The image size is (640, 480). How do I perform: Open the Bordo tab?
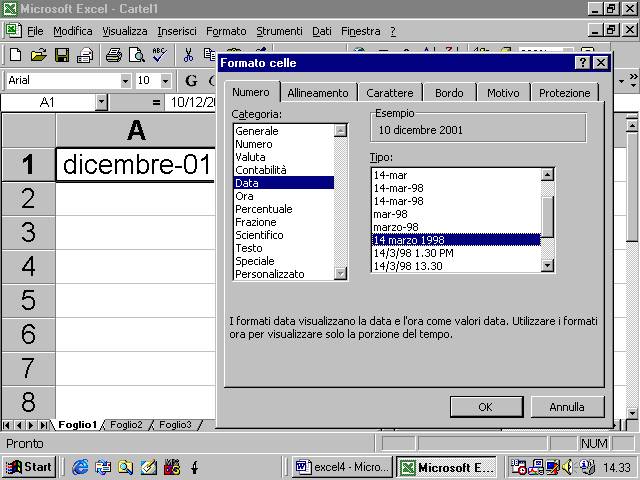coord(449,93)
